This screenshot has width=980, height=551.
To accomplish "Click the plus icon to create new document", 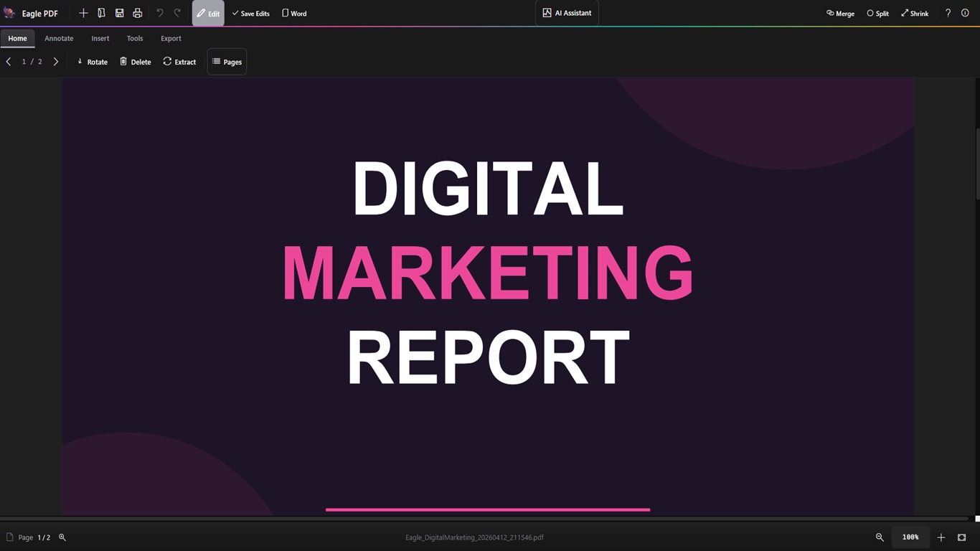I will [83, 13].
